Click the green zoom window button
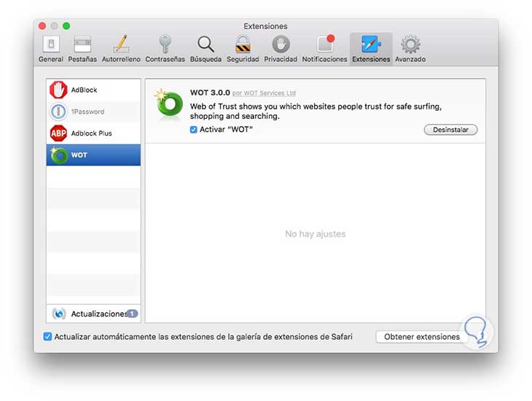This screenshot has width=532, height=401. tap(66, 26)
